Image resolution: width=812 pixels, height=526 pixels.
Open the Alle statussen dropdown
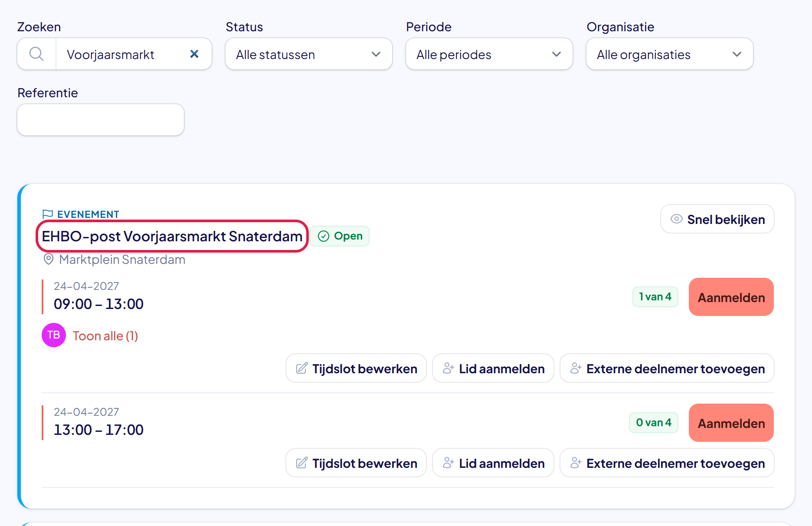click(309, 54)
